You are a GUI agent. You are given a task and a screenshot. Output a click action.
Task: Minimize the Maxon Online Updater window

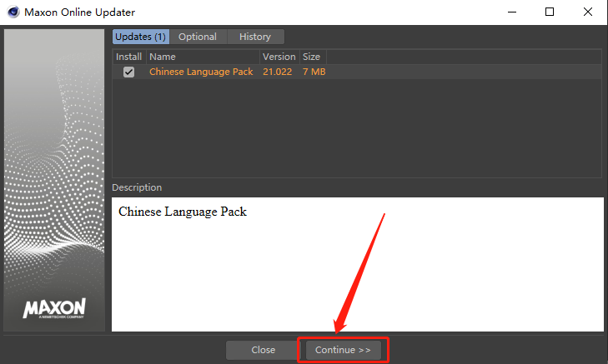512,12
